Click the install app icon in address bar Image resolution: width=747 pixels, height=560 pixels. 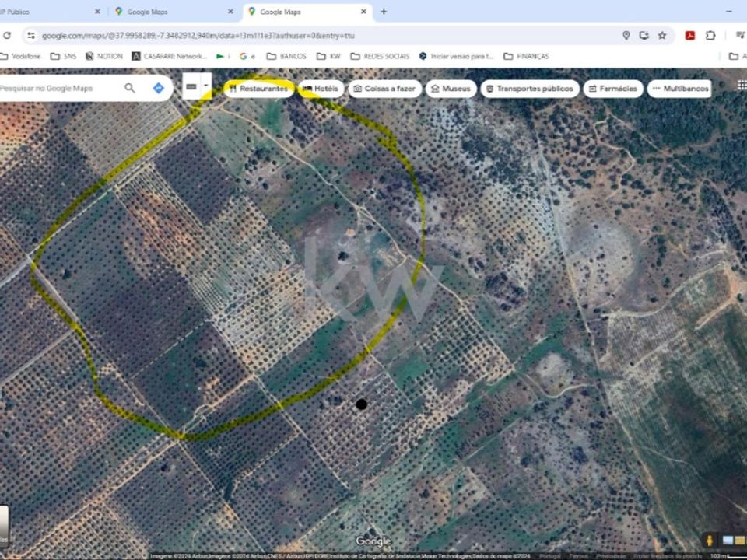click(644, 35)
